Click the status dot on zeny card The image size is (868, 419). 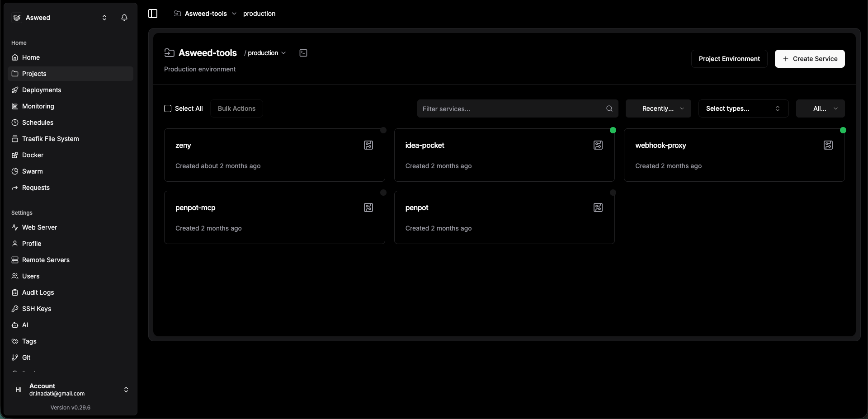383,130
